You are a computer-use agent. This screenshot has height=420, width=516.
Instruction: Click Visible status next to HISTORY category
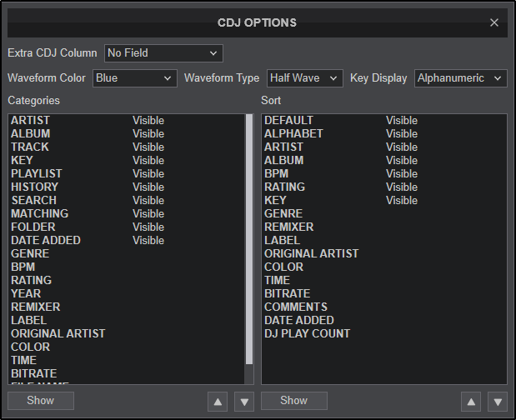click(x=148, y=187)
